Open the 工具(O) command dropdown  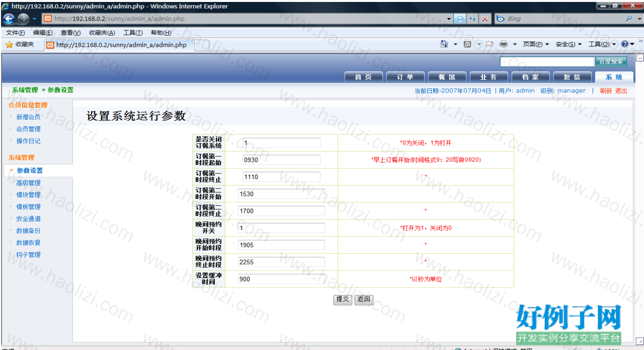[x=602, y=44]
